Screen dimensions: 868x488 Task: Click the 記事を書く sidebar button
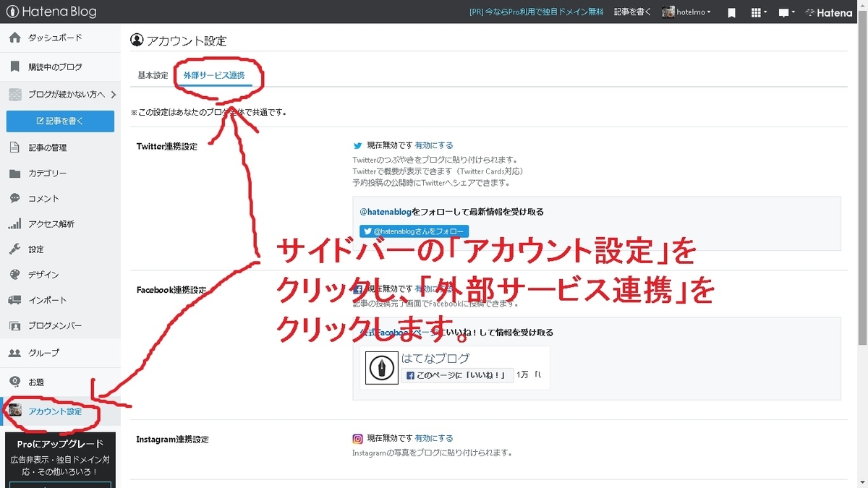pos(60,121)
